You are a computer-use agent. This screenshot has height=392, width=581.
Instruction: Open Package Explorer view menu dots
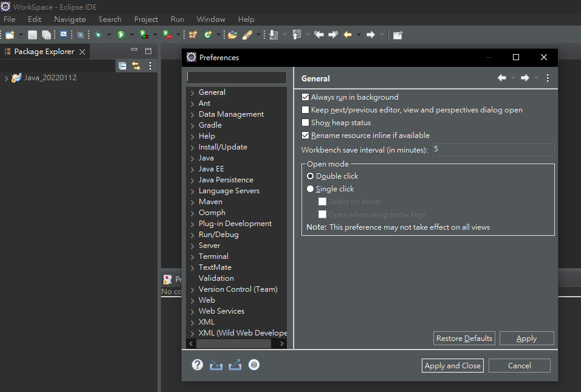click(x=150, y=66)
